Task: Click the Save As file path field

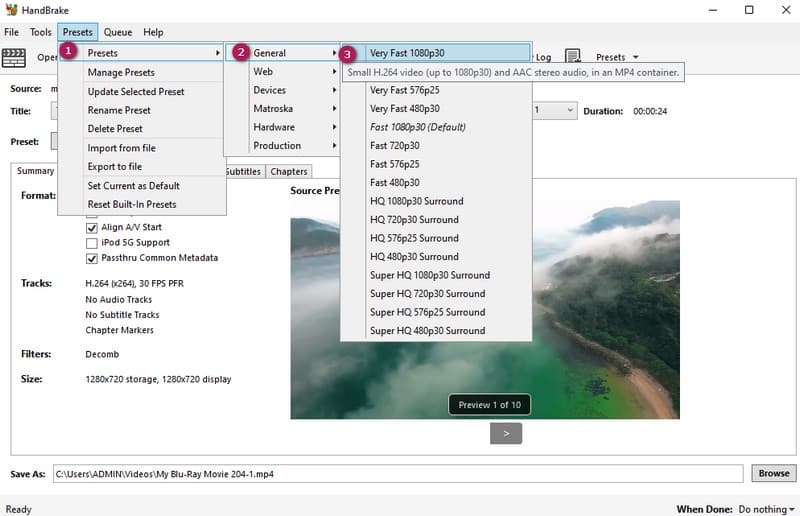Action: tap(398, 474)
